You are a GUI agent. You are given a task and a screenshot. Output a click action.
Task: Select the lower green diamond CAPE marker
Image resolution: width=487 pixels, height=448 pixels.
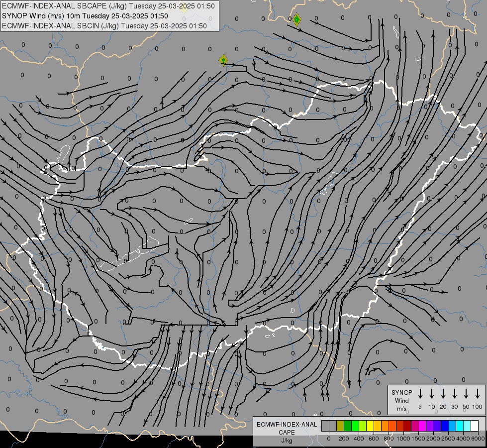click(x=223, y=60)
